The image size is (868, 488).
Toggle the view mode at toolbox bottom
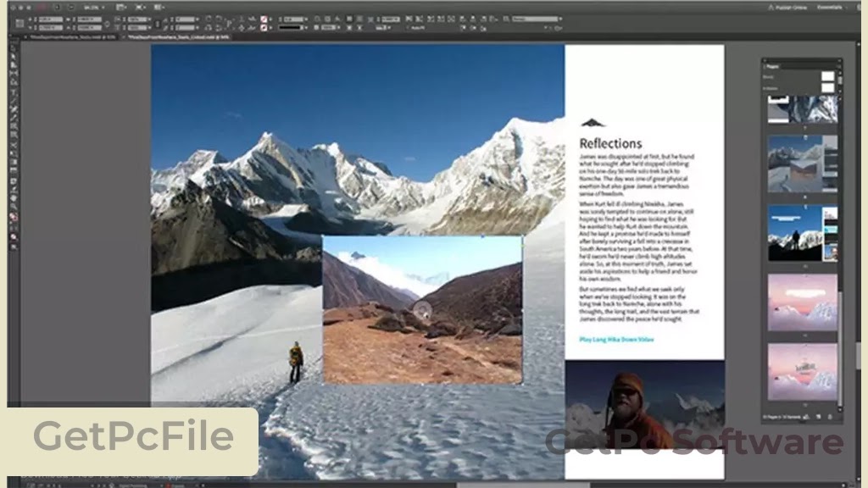(14, 247)
